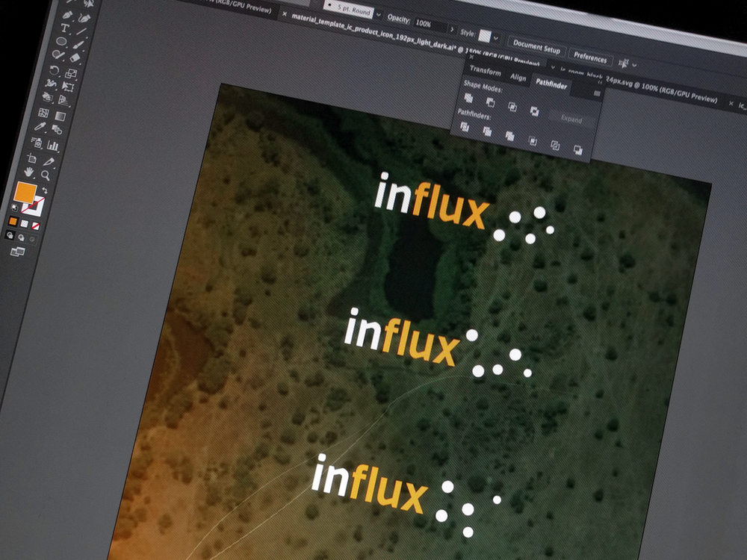747x560 pixels.
Task: Select the Blend tool
Action: 58,129
